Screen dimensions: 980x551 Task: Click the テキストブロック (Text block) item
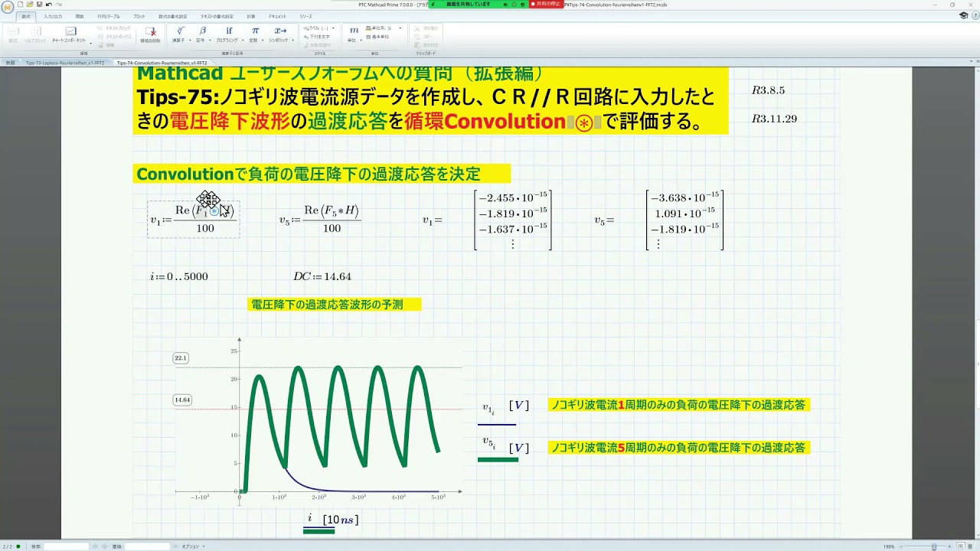coord(114,28)
